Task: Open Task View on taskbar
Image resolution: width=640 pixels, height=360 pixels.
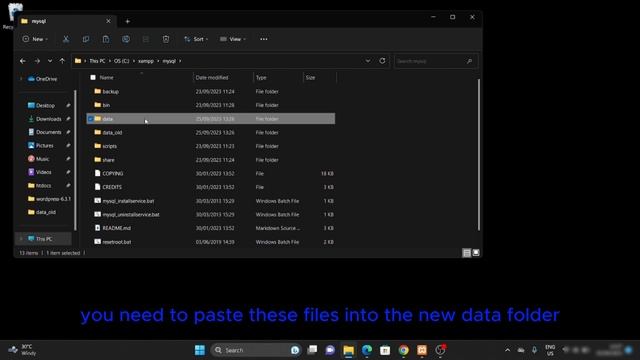Action: coord(312,350)
